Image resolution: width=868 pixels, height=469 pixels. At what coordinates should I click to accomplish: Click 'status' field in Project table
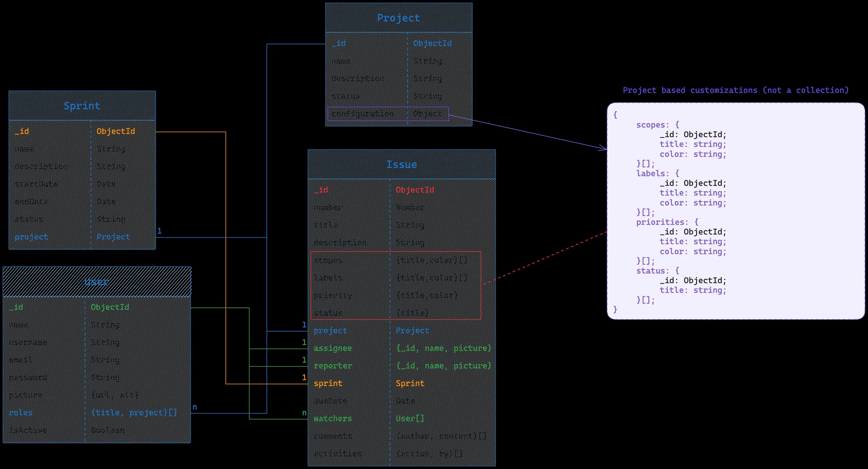(346, 96)
